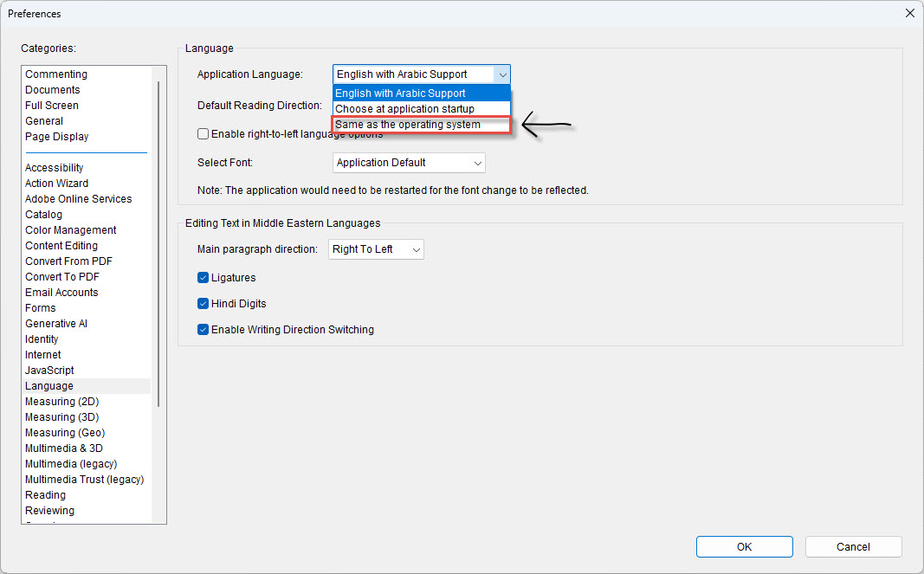Select Reviewing category

[x=49, y=511]
